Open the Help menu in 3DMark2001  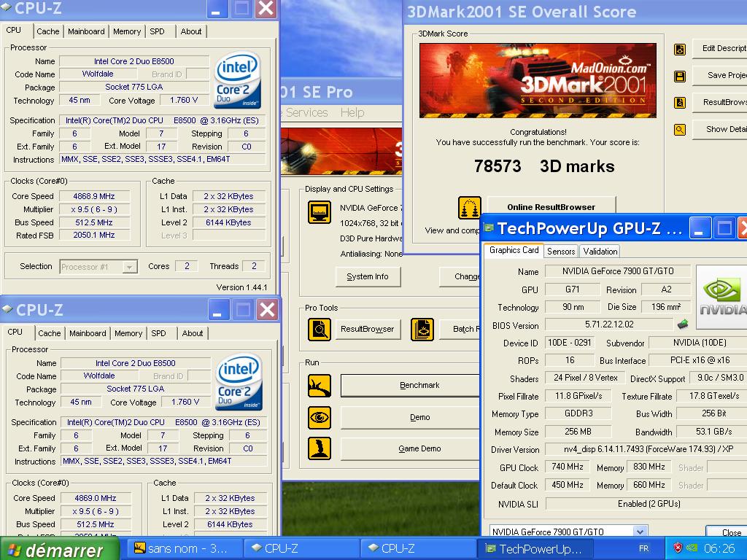click(352, 112)
